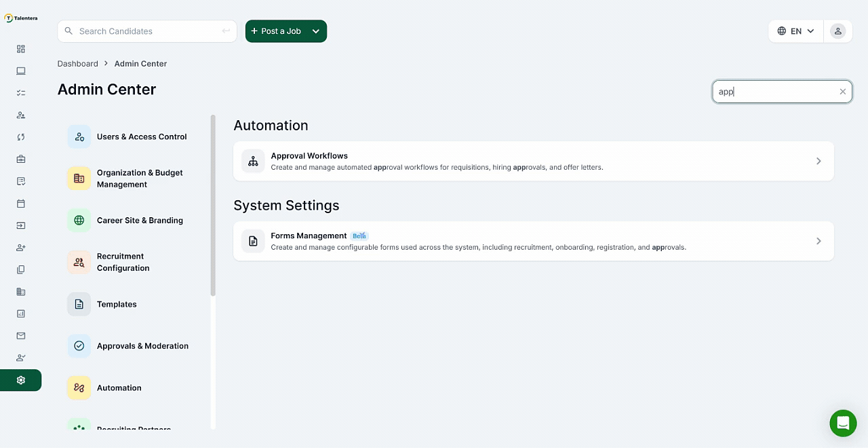Click the reports chart icon in sidebar

[21, 314]
